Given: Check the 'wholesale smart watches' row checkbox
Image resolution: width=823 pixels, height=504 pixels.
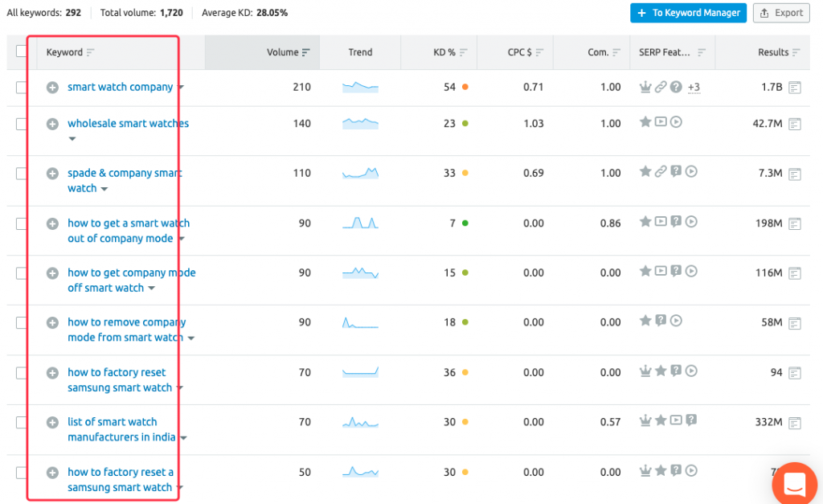Looking at the screenshot, I should pyautogui.click(x=22, y=124).
